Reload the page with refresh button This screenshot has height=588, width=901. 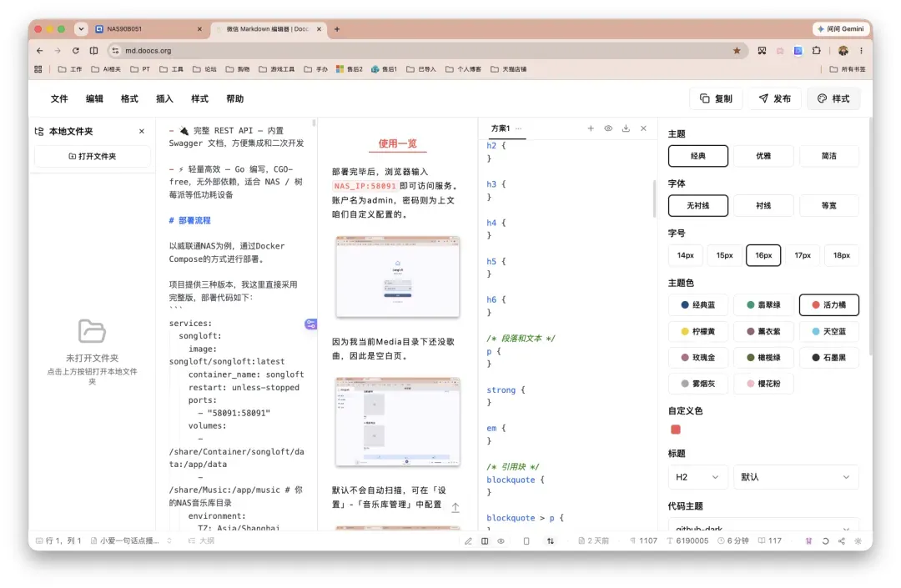coord(75,51)
